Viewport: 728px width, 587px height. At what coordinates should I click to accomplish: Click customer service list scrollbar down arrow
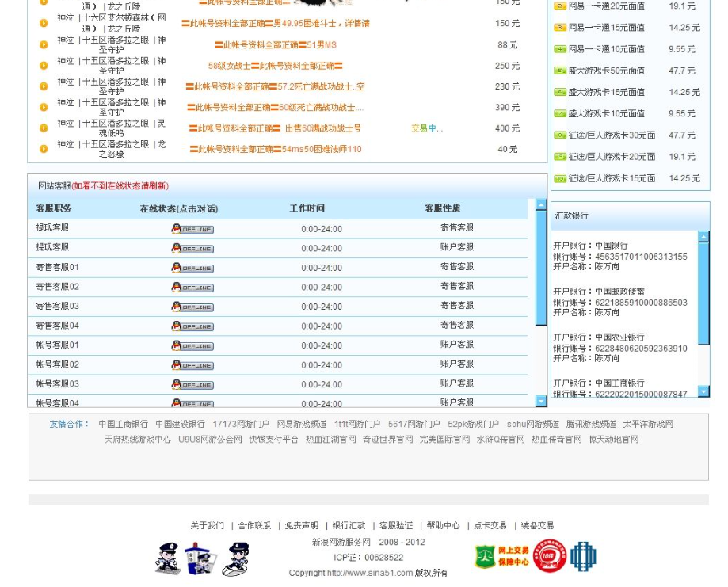click(x=541, y=401)
